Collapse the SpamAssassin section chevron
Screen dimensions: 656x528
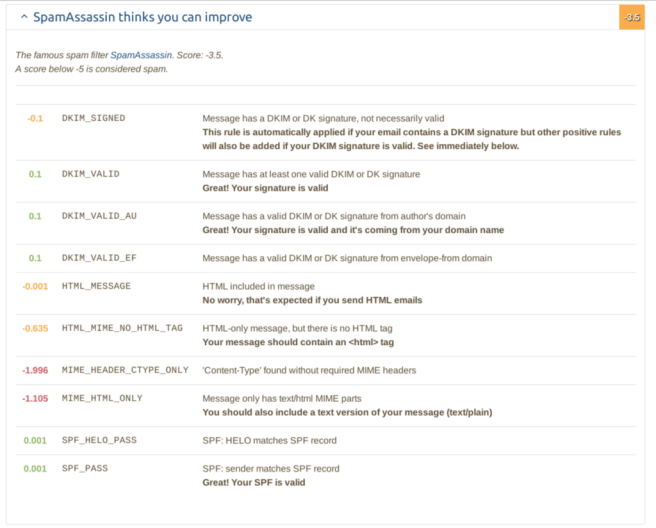click(24, 18)
